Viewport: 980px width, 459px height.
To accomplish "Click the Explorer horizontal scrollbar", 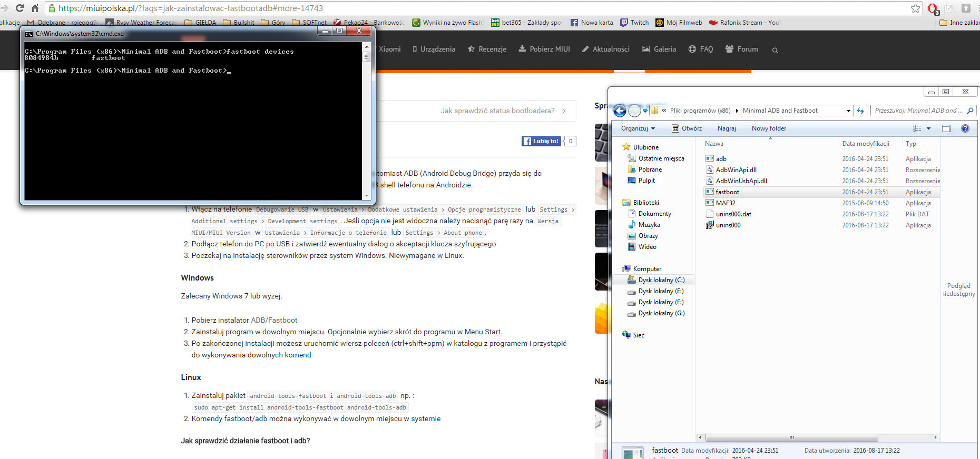I will (791, 437).
